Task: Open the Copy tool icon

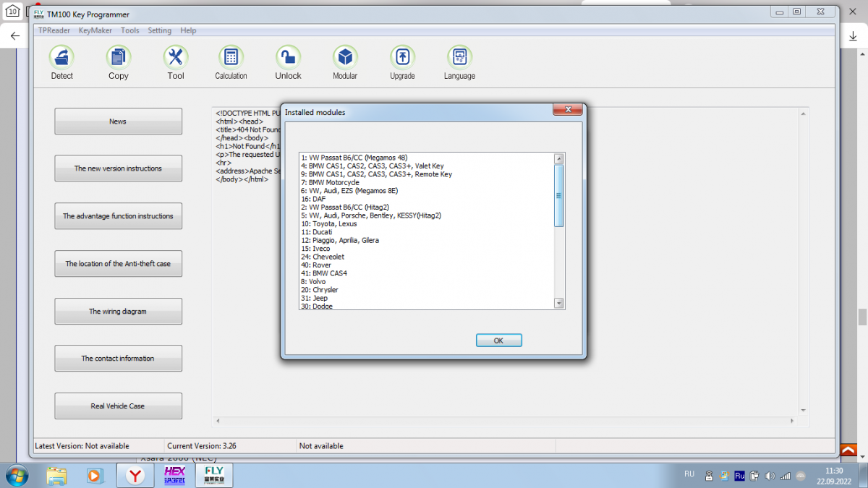Action: pyautogui.click(x=118, y=57)
